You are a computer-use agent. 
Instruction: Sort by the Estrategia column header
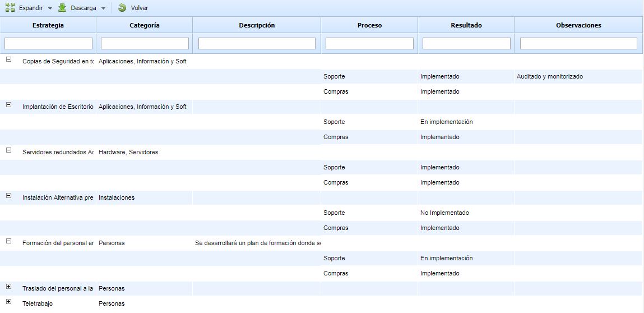click(48, 25)
